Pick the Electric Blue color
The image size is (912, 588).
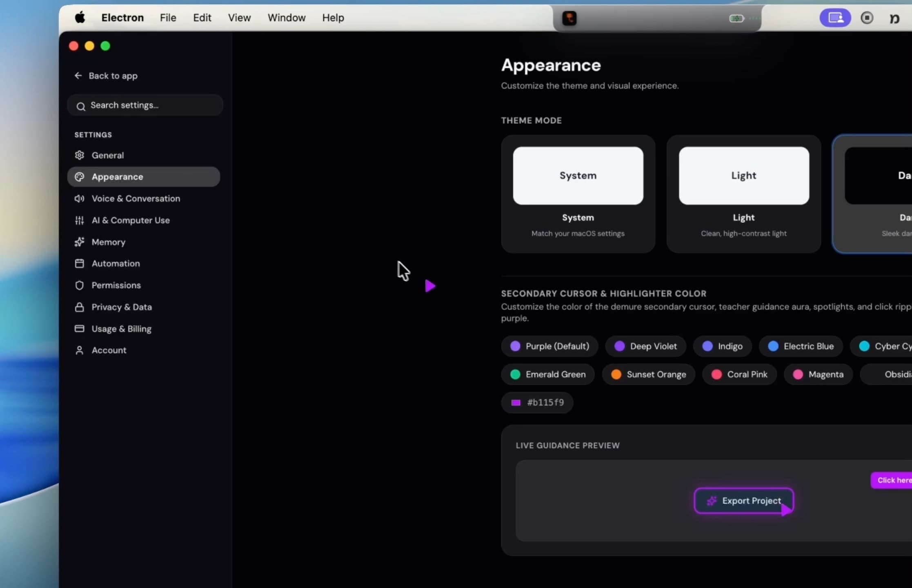coord(801,346)
